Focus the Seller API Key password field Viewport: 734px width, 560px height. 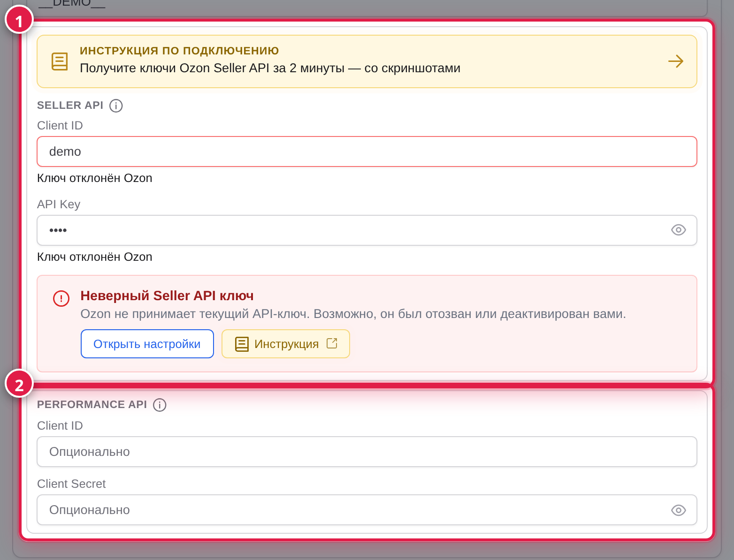tap(367, 230)
